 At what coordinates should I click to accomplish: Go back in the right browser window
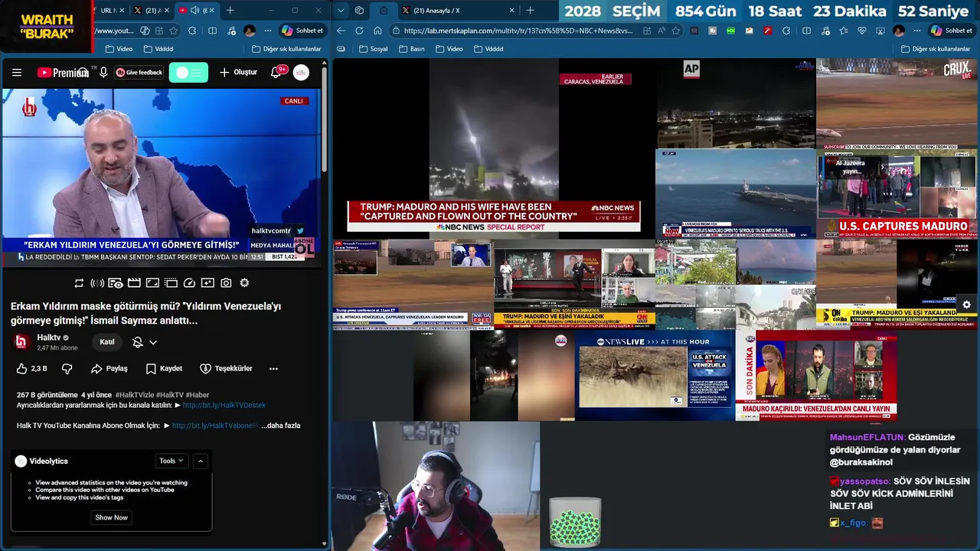[x=341, y=31]
